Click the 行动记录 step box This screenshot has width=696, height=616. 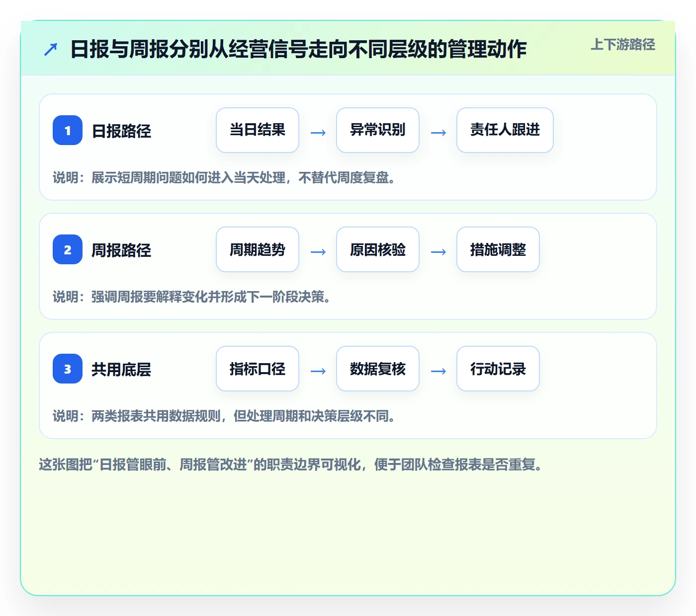[498, 369]
